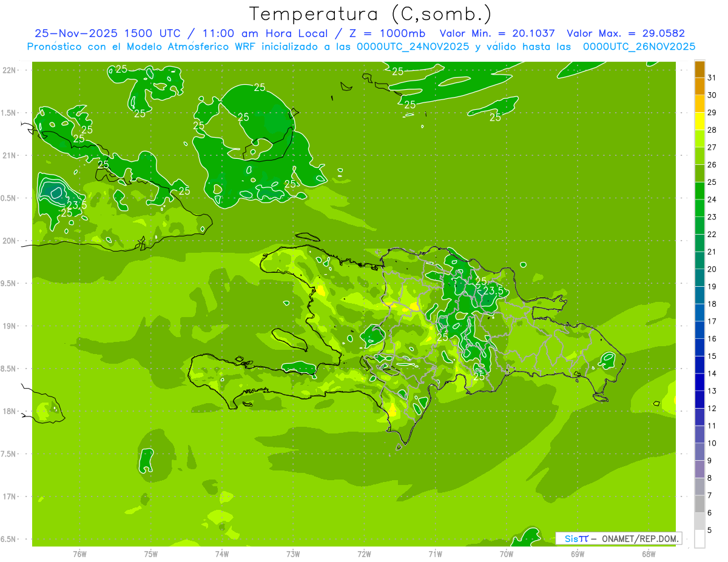Select the "Valor Min. = 20.1037" text
The image size is (728, 562).
497,33
